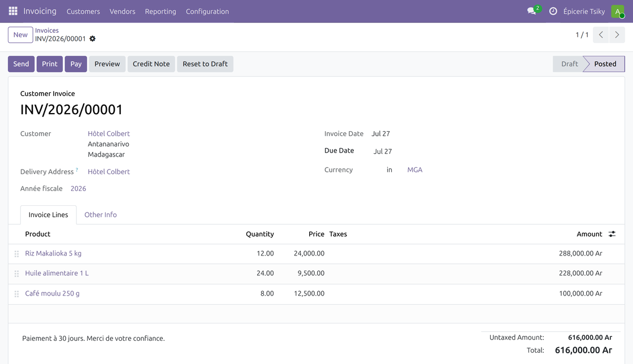Select the Posted status stage

point(605,64)
